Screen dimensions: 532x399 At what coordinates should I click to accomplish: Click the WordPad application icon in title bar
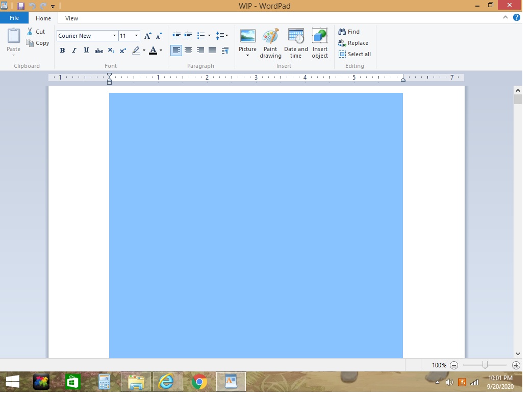coord(4,6)
